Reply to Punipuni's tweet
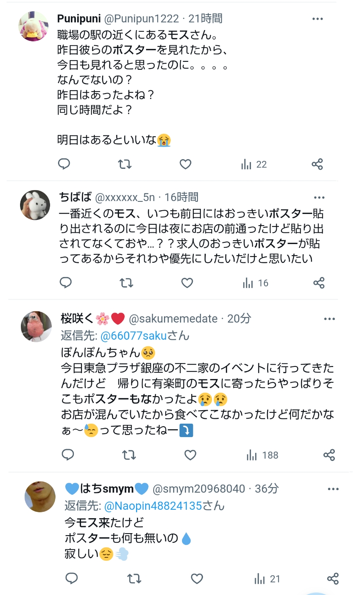The image size is (364, 595). point(64,164)
